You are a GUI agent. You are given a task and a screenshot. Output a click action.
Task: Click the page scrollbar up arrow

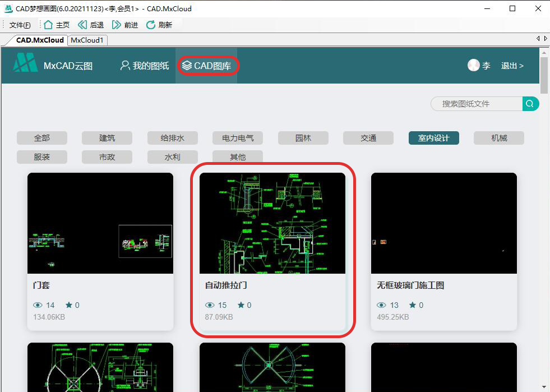coord(544,53)
